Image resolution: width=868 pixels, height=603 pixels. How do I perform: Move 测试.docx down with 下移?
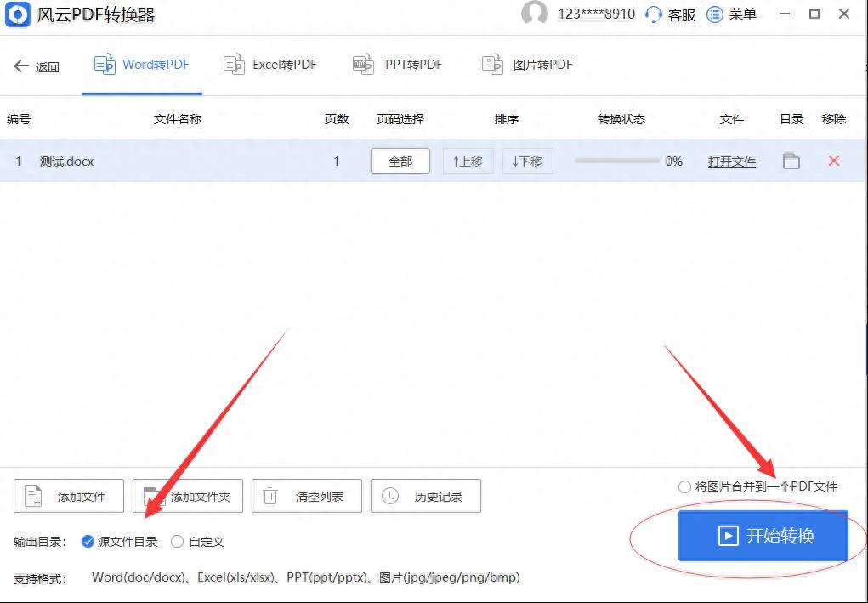pyautogui.click(x=528, y=161)
